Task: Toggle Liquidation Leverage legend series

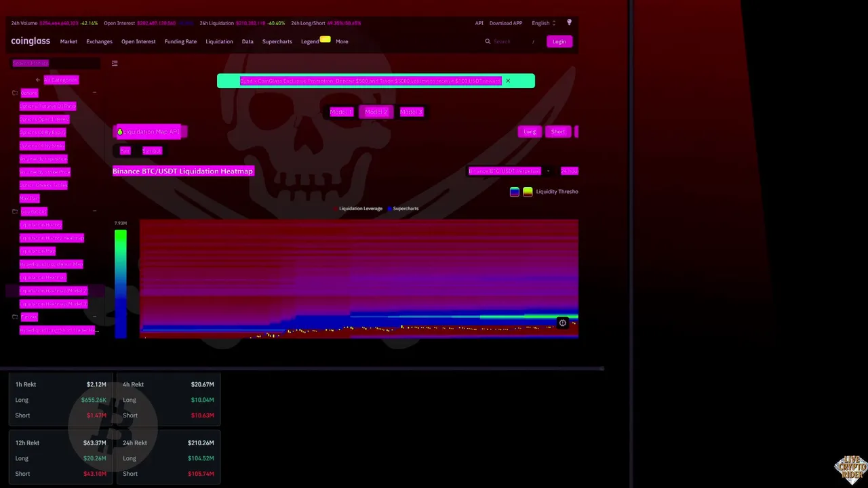Action: click(x=358, y=209)
